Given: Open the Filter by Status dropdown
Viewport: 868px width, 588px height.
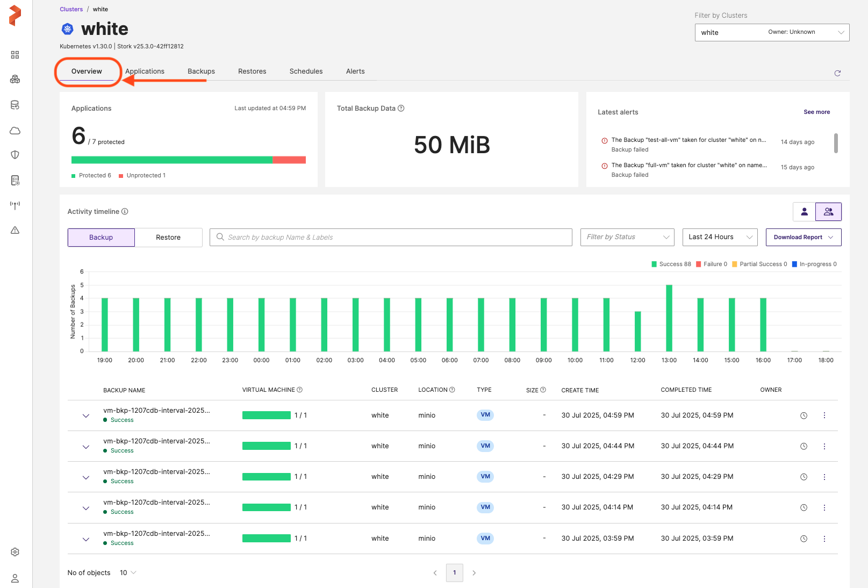Looking at the screenshot, I should 627,237.
